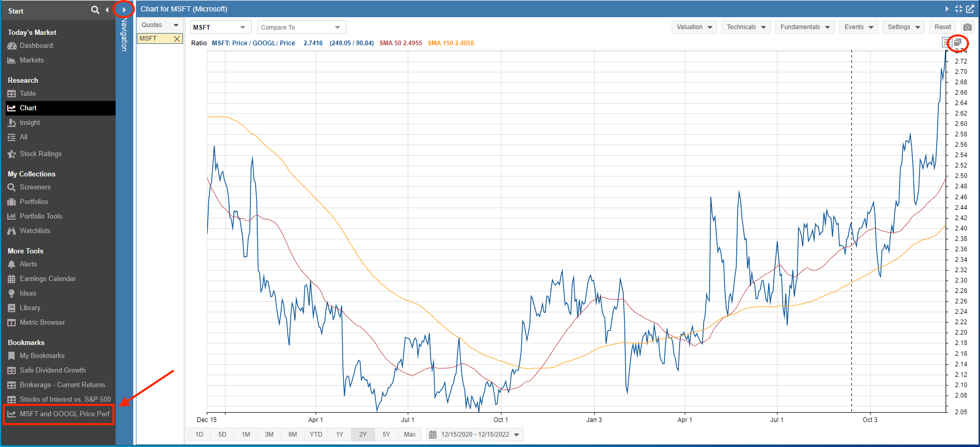980x447 pixels.
Task: Click the copy chart icon above the price axis
Action: click(x=958, y=43)
